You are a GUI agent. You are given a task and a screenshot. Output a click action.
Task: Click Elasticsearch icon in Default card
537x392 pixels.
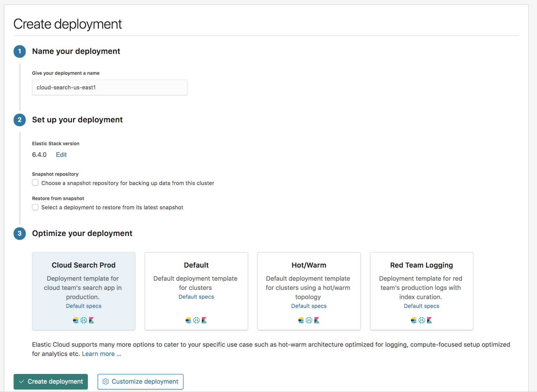coord(189,320)
